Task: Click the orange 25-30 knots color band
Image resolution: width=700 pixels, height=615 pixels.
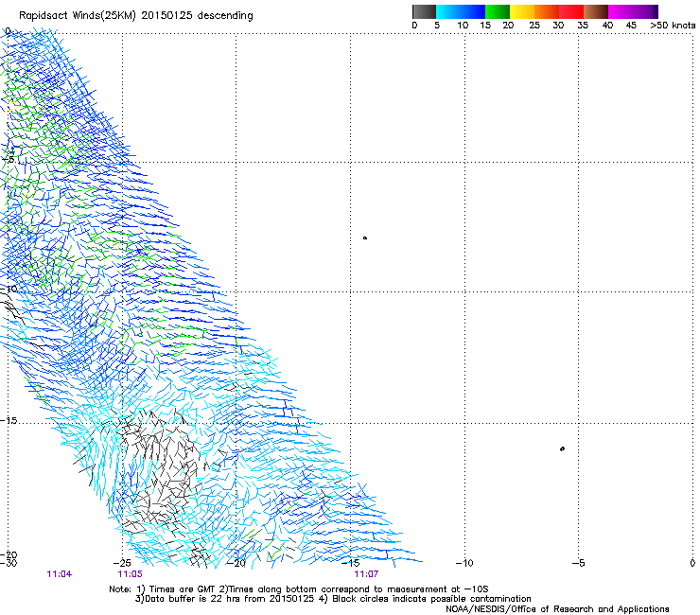Action: click(547, 11)
